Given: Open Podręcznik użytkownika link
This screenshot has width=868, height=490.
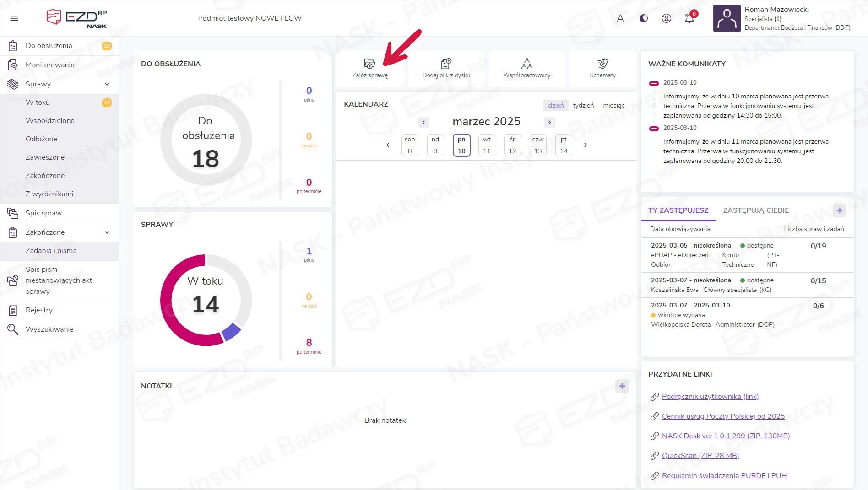Looking at the screenshot, I should point(710,397).
